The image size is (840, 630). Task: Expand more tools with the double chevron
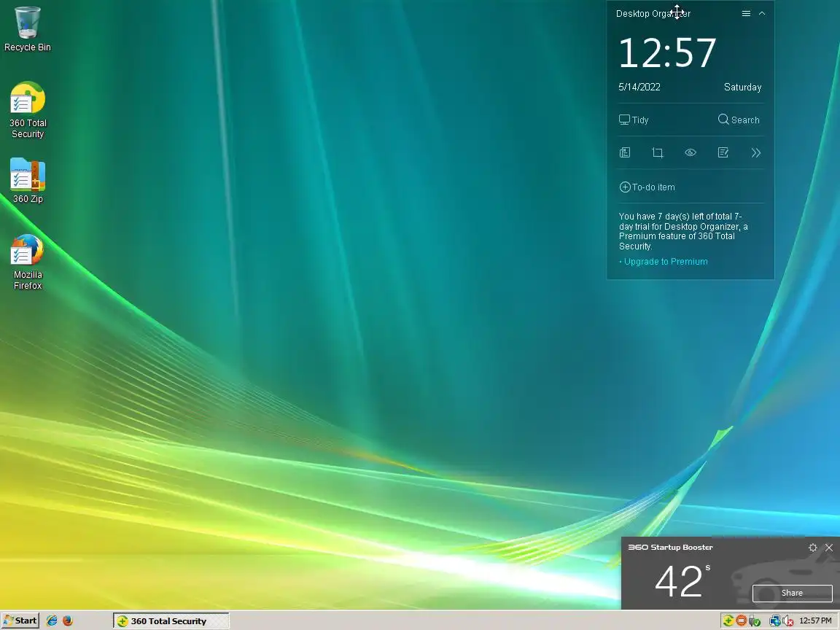pos(756,153)
